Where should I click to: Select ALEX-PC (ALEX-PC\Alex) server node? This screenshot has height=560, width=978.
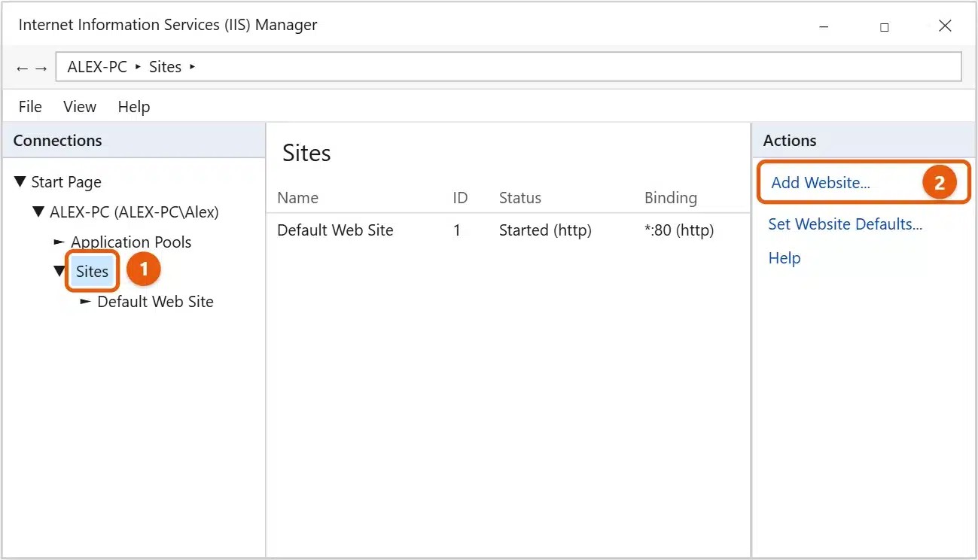pyautogui.click(x=134, y=212)
